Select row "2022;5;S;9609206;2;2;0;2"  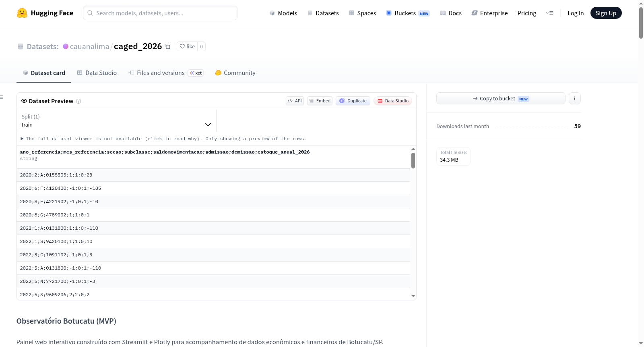[213, 294]
